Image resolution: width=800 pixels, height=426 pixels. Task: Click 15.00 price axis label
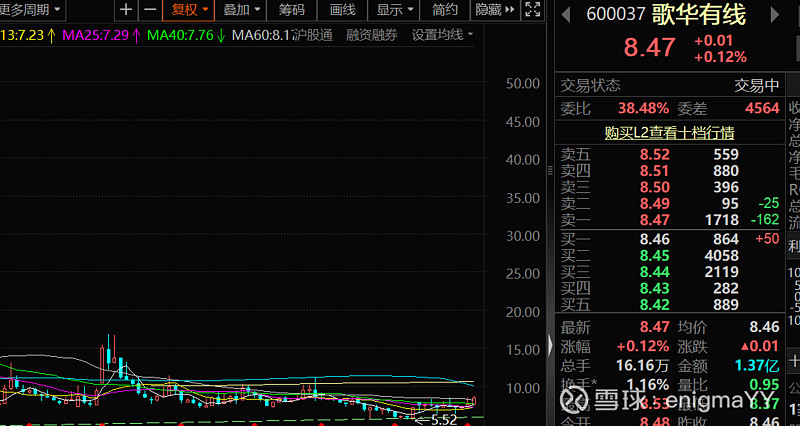[x=523, y=350]
